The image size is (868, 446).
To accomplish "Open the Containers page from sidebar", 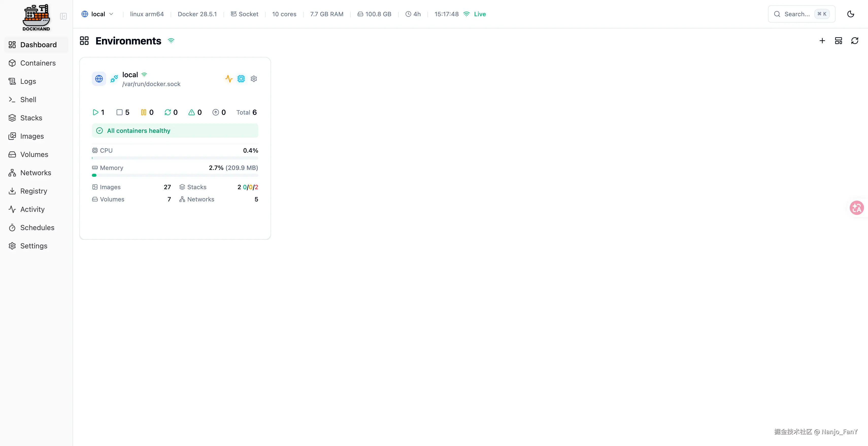I will [x=38, y=63].
